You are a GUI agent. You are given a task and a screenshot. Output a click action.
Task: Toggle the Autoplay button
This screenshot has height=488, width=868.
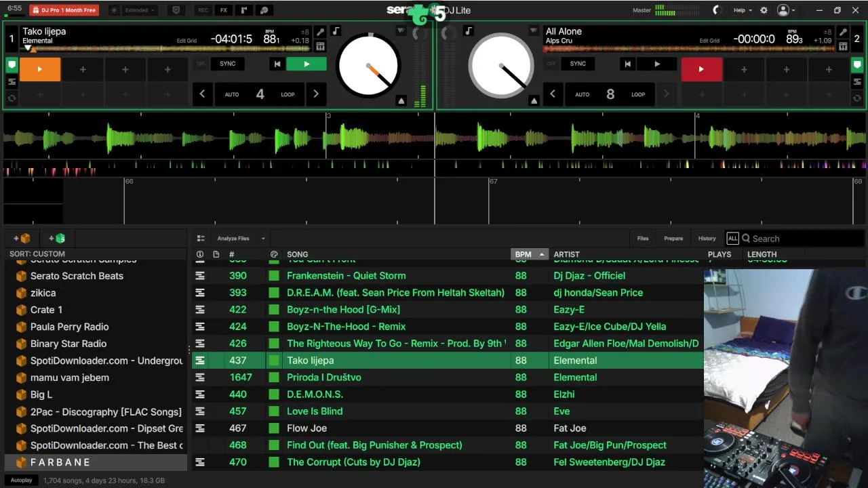[21, 480]
